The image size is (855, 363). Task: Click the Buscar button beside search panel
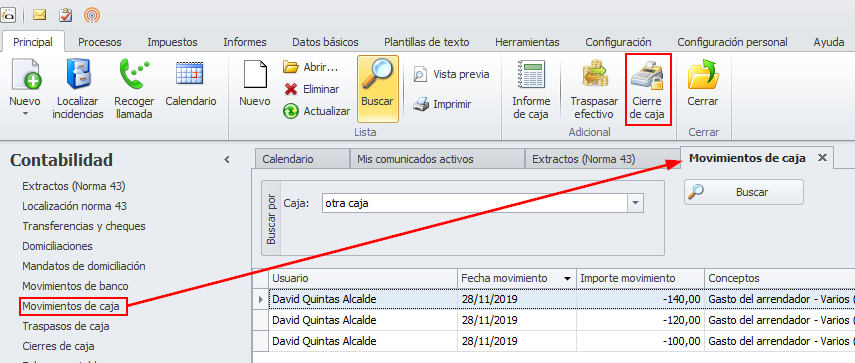pyautogui.click(x=744, y=192)
